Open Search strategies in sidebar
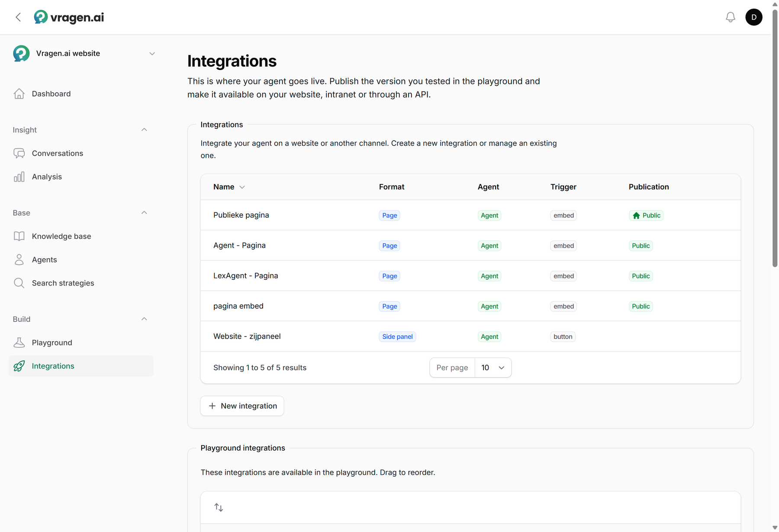Screen dimensions: 779x532 (x=81, y=283)
